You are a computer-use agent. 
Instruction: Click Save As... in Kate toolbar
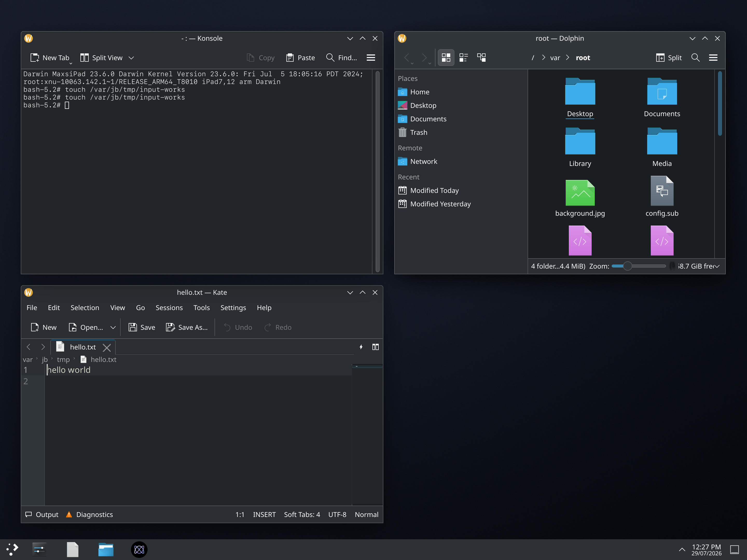click(187, 327)
